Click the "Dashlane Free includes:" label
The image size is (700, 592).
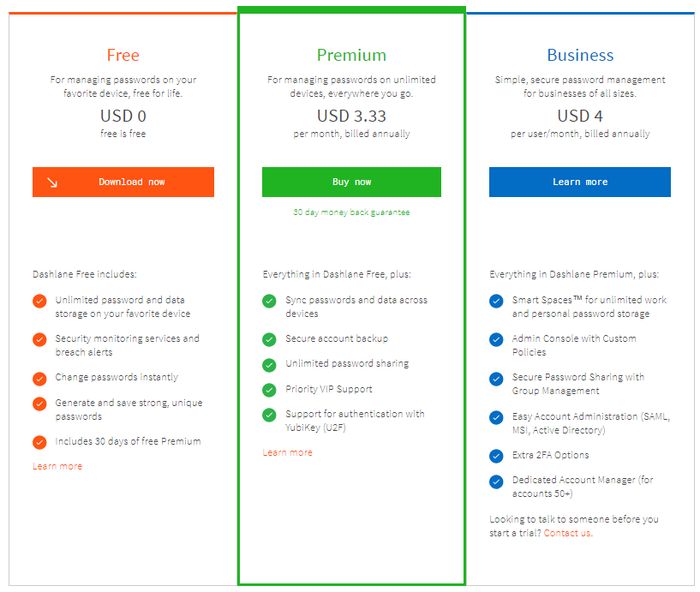85,274
